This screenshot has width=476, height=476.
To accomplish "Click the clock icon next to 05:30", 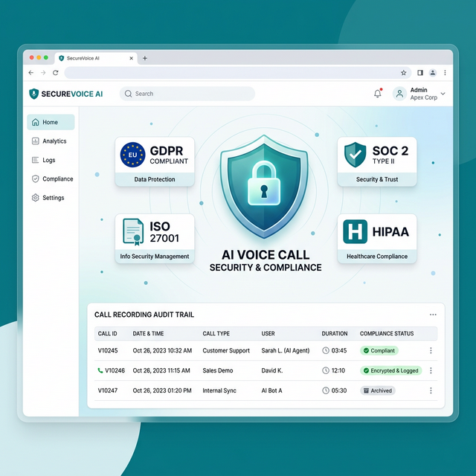I will point(326,390).
